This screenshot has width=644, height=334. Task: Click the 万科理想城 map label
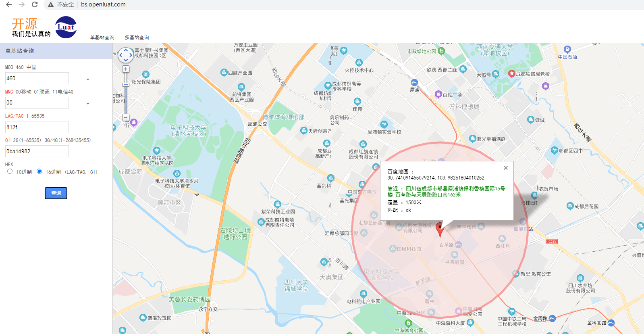pos(464,107)
